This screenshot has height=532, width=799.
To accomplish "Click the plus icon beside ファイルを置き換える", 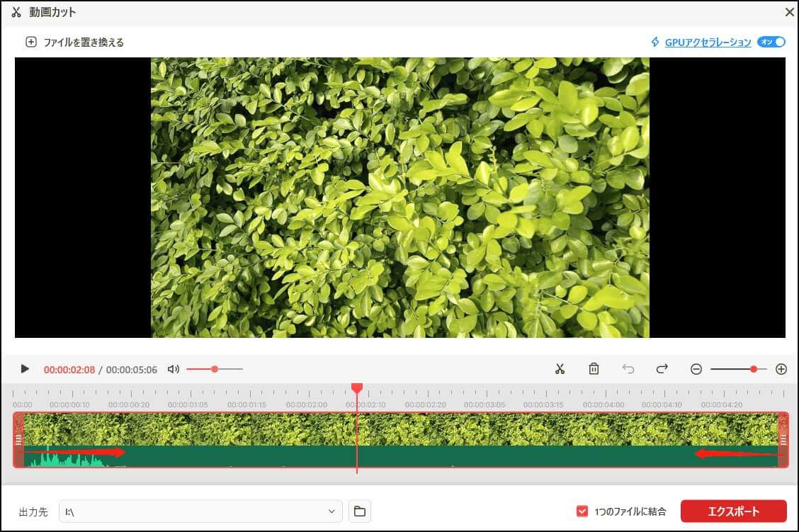I will click(31, 42).
